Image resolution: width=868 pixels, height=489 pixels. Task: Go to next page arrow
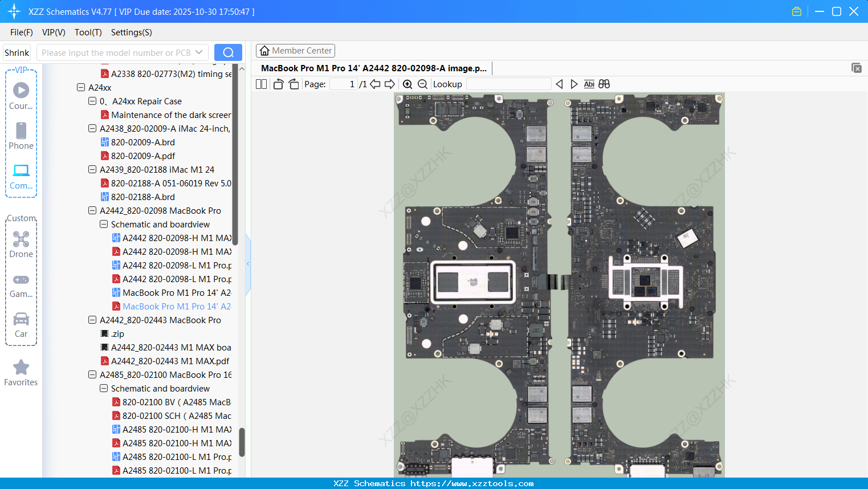pos(390,84)
